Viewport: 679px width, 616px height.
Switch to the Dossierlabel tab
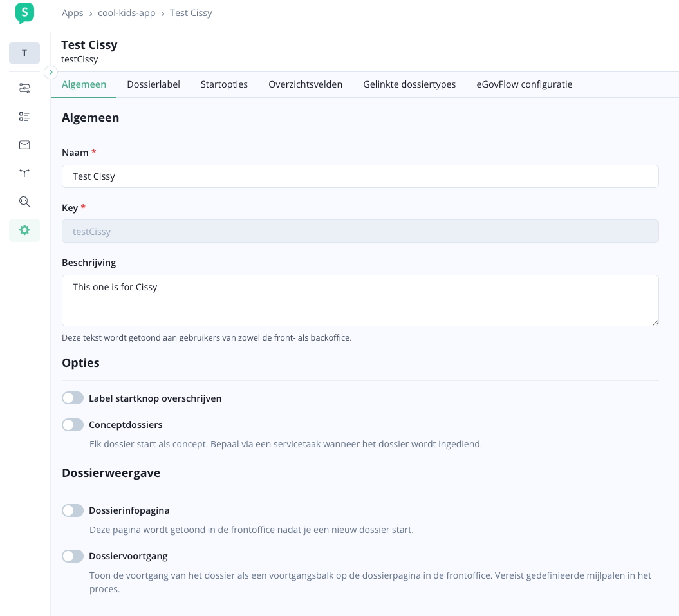pos(153,84)
